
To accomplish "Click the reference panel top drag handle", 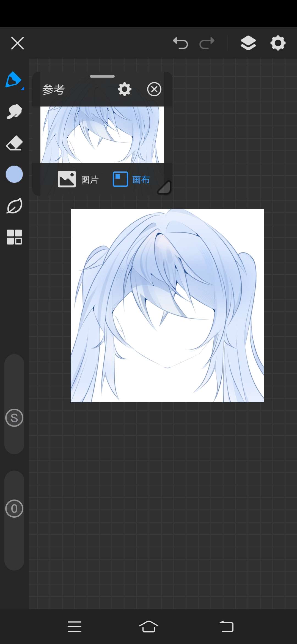I will click(102, 76).
